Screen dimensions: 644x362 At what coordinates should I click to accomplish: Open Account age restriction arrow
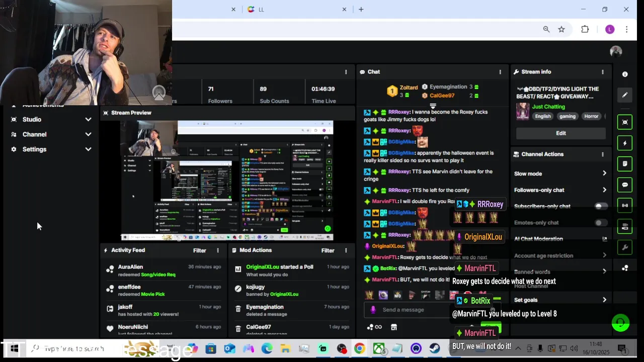pos(604,255)
